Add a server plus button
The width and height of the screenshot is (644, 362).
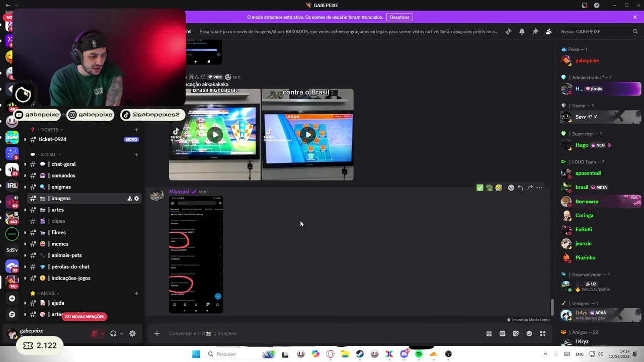[12, 298]
